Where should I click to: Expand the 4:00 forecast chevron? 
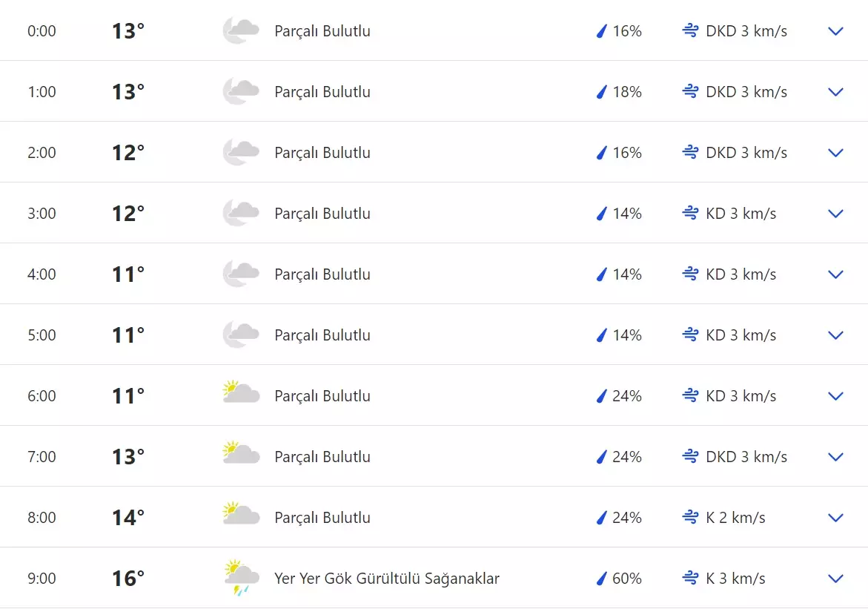[x=835, y=274]
